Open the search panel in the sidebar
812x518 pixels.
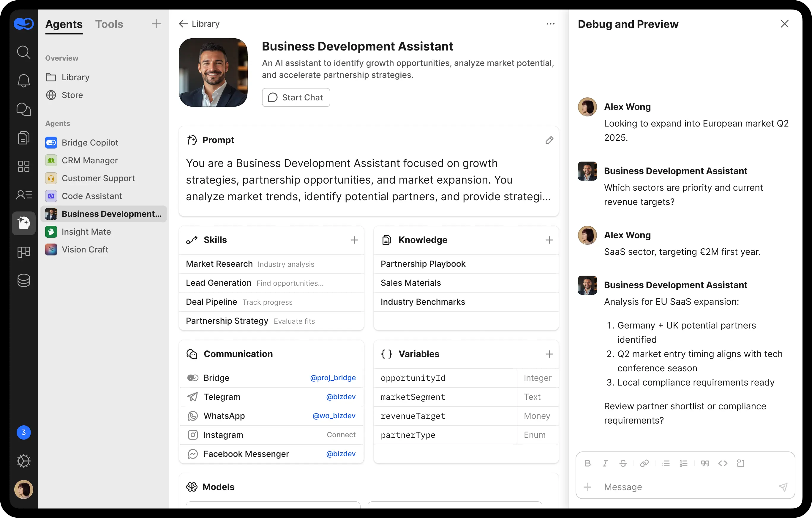point(23,52)
